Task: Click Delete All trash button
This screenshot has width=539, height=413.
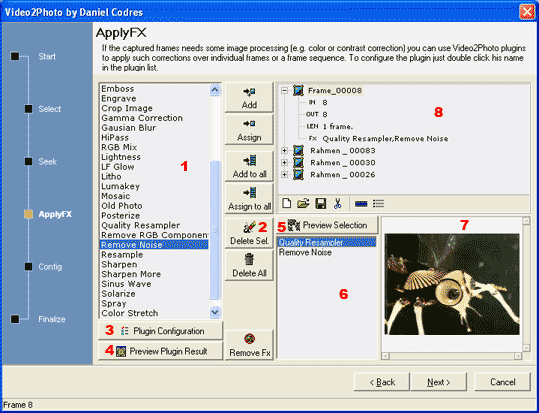Action: [249, 265]
